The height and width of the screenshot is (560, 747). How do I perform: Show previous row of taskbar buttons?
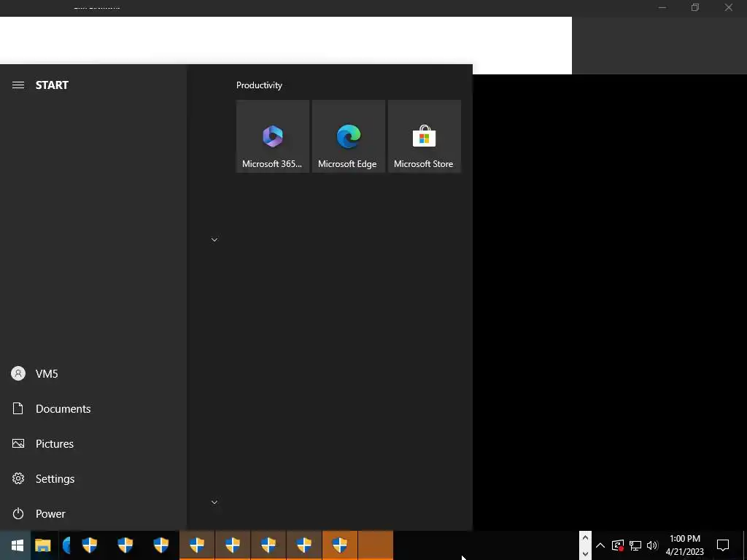pos(585,537)
